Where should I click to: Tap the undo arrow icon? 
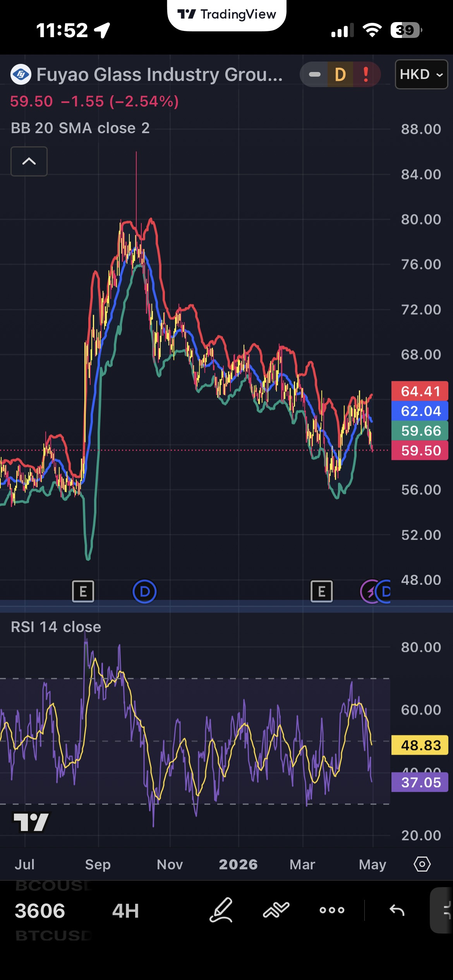point(397,910)
